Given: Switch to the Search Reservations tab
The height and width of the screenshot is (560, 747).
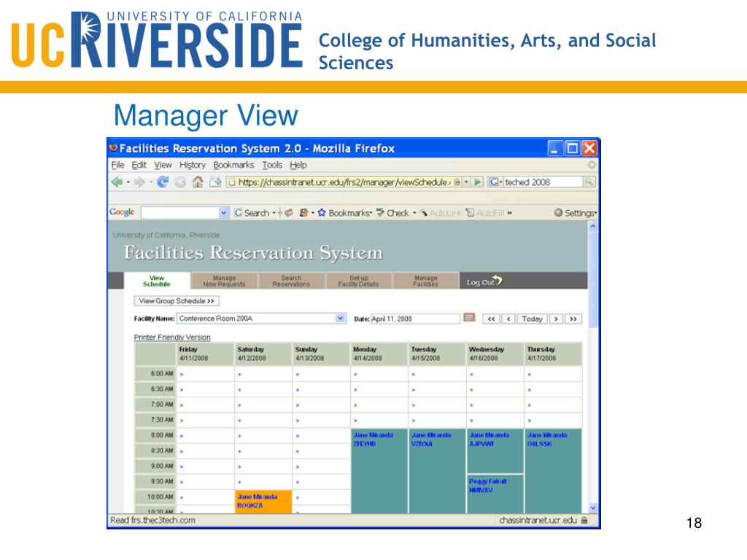Looking at the screenshot, I should point(291,281).
